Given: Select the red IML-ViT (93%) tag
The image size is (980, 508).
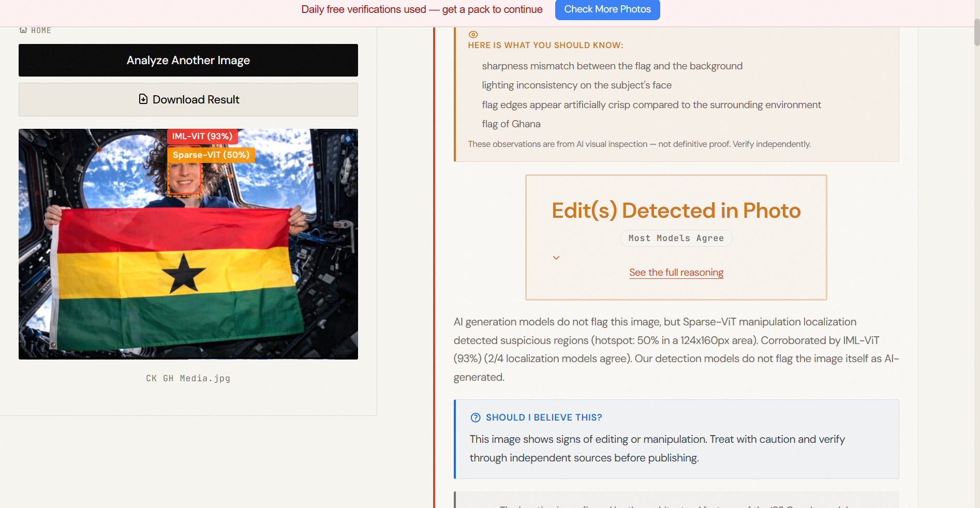Looking at the screenshot, I should click(202, 137).
